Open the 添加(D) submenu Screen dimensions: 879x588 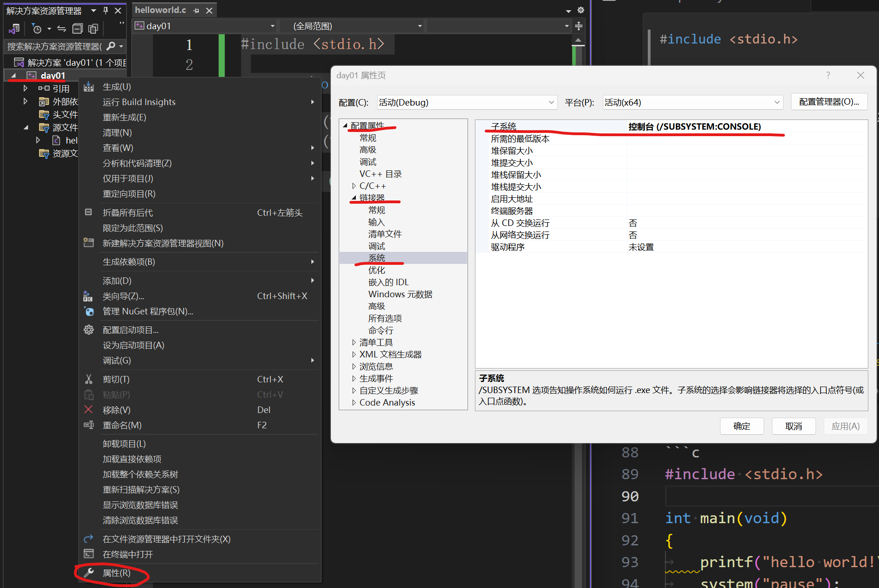click(200, 281)
